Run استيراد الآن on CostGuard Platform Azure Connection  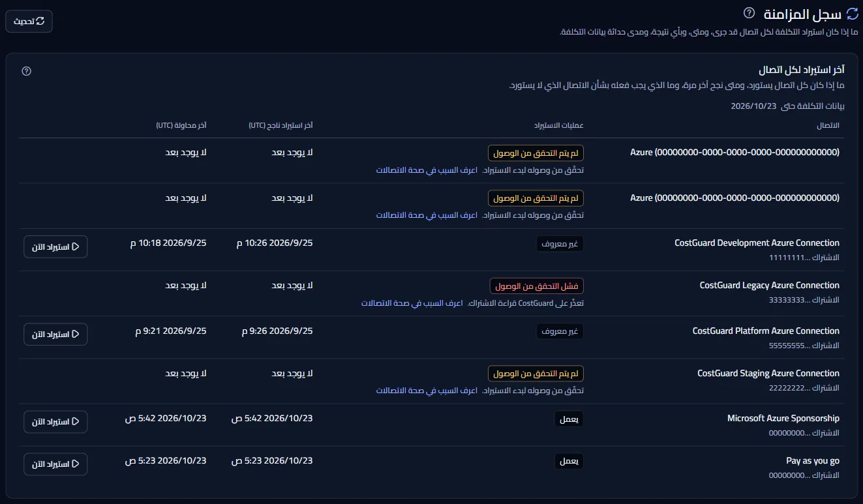click(x=55, y=334)
